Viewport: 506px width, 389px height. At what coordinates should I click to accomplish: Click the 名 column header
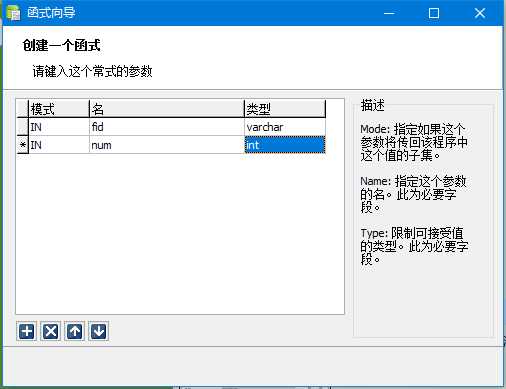tap(167, 109)
